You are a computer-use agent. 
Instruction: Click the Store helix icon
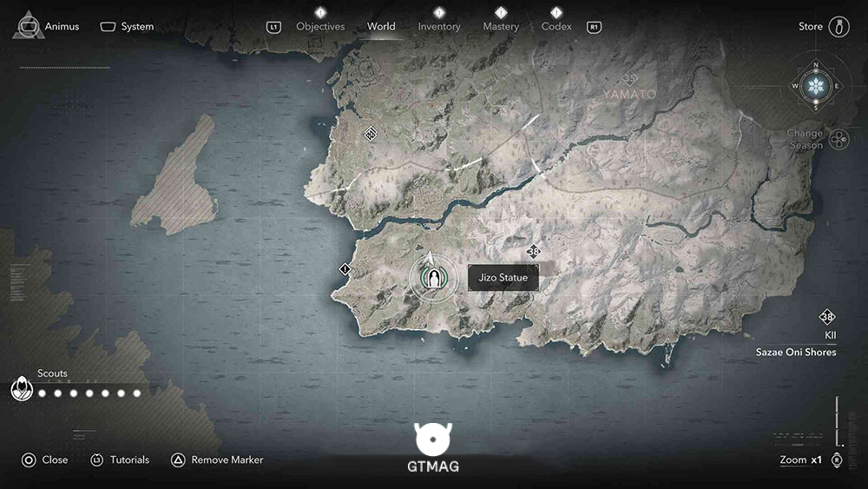838,26
